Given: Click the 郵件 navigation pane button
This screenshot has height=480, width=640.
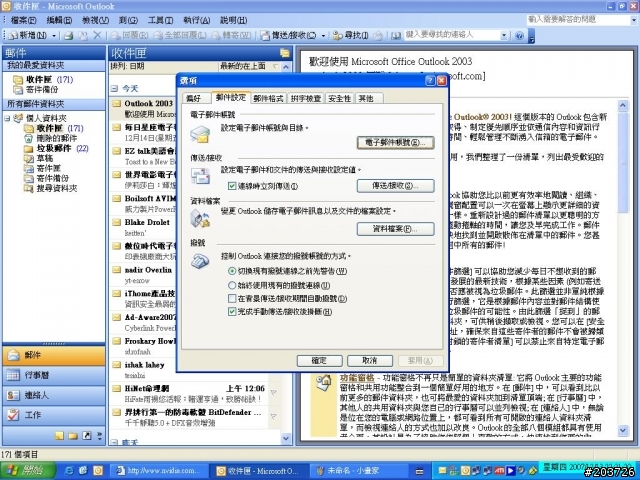Looking at the screenshot, I should [x=54, y=355].
